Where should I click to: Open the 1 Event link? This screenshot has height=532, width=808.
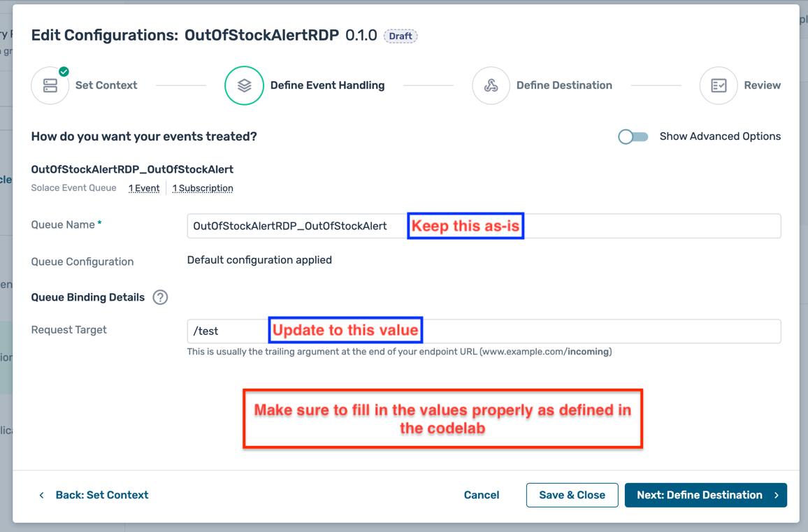tap(144, 188)
